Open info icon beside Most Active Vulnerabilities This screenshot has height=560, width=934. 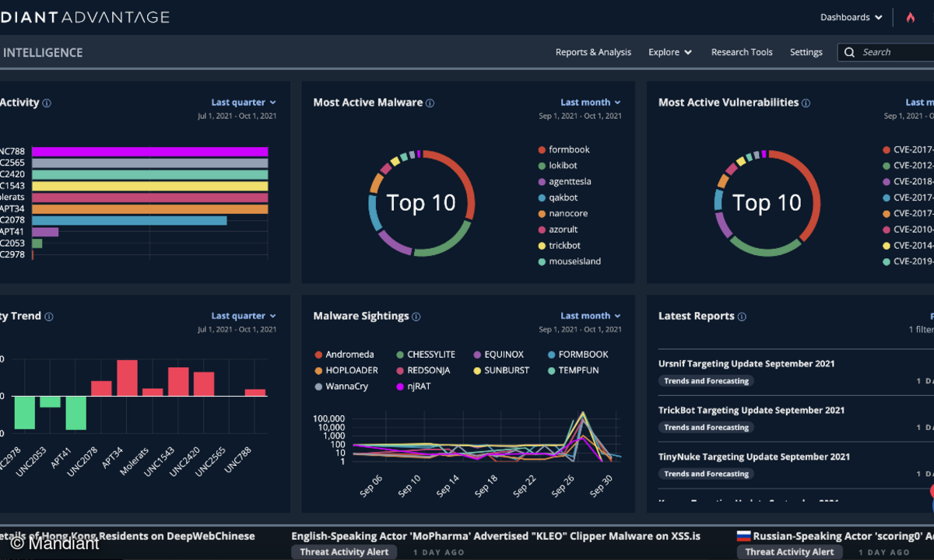(806, 103)
